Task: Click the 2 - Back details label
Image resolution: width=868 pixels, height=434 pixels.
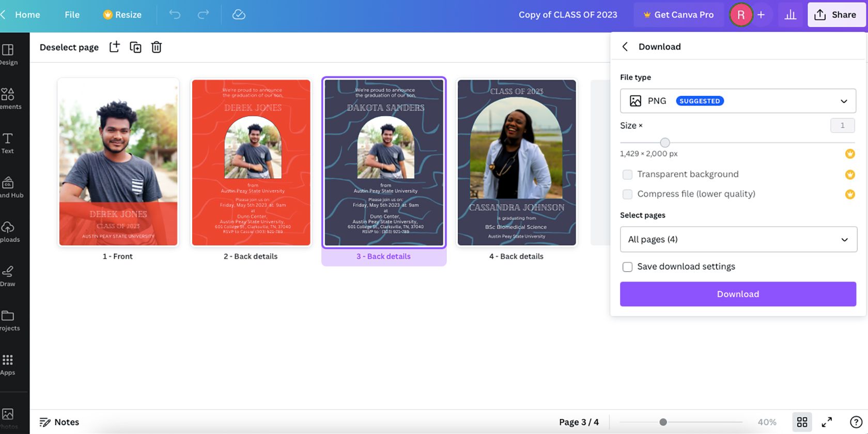Action: (251, 256)
